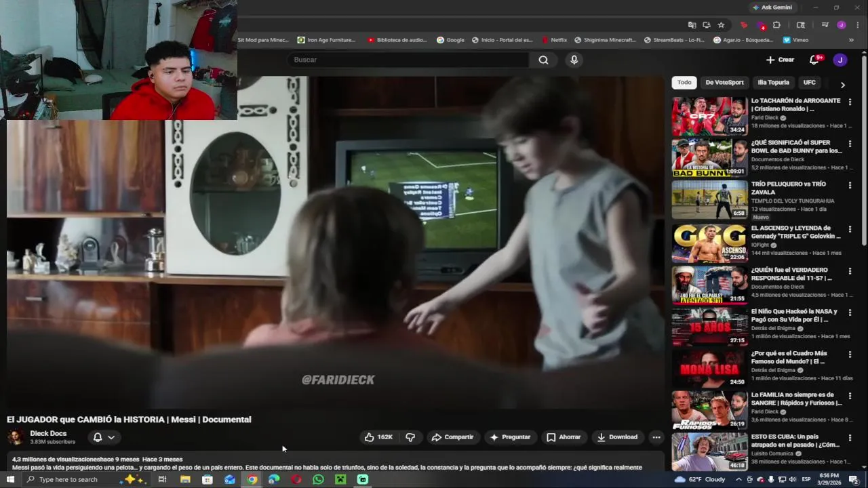Click Ask Gemini button in title bar
The height and width of the screenshot is (488, 868).
pos(772,7)
